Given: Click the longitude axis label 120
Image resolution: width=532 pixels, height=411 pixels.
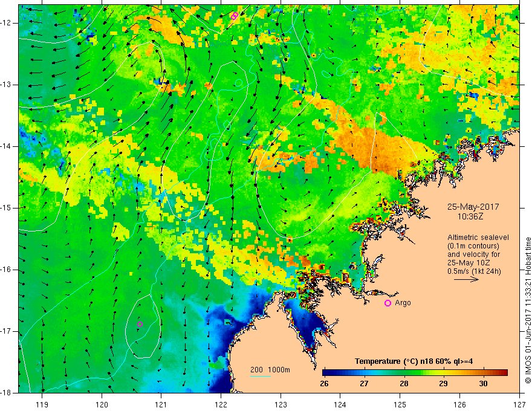Looking at the screenshot, I should [x=102, y=404].
